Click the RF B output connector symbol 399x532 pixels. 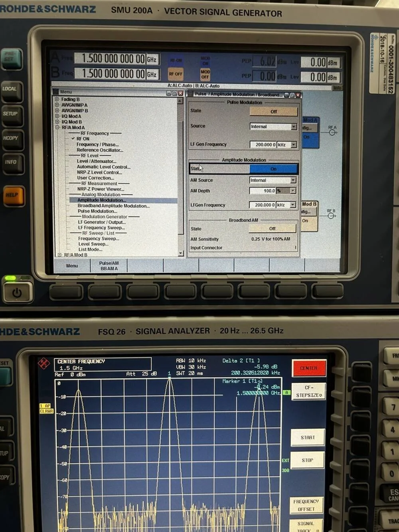click(331, 216)
